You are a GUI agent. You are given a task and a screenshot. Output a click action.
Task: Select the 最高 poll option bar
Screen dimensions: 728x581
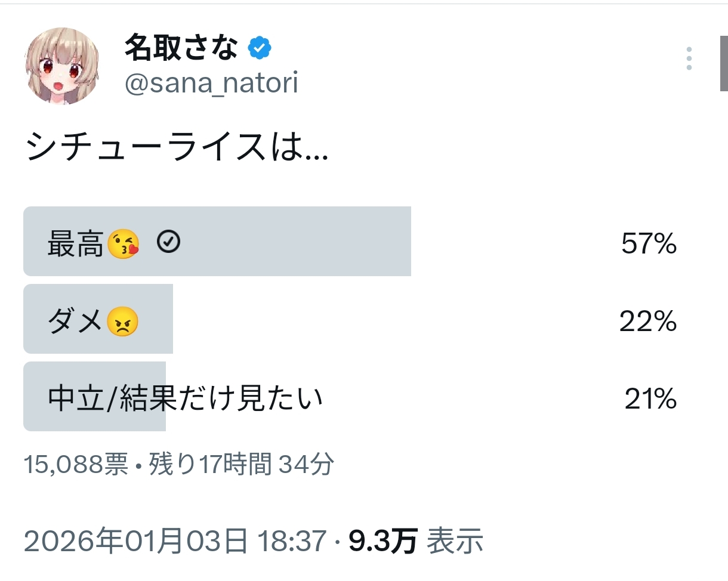tap(217, 242)
